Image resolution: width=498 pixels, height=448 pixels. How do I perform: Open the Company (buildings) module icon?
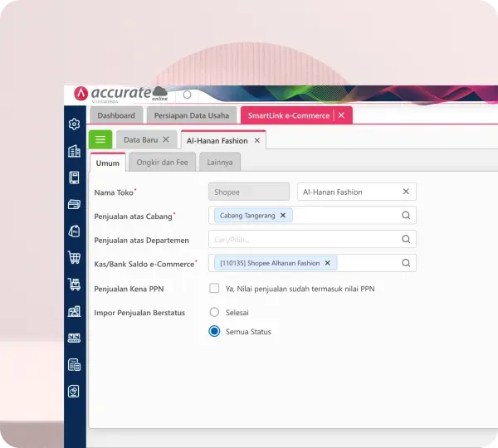(75, 151)
